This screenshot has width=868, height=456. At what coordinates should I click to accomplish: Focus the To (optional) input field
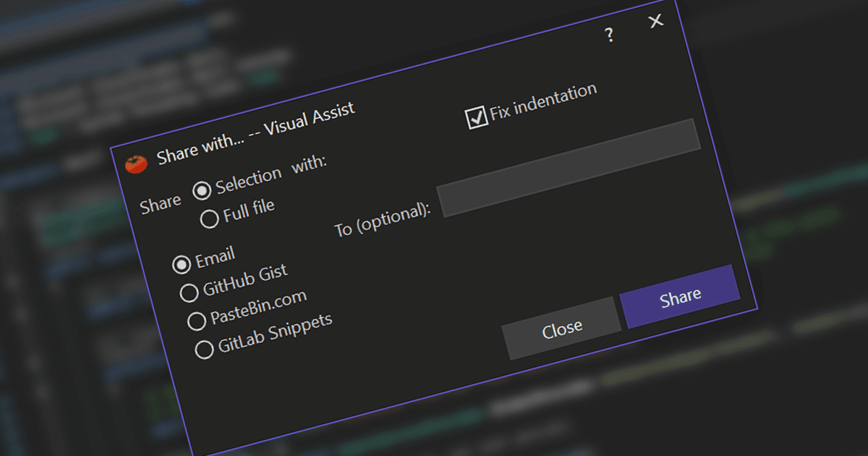569,167
